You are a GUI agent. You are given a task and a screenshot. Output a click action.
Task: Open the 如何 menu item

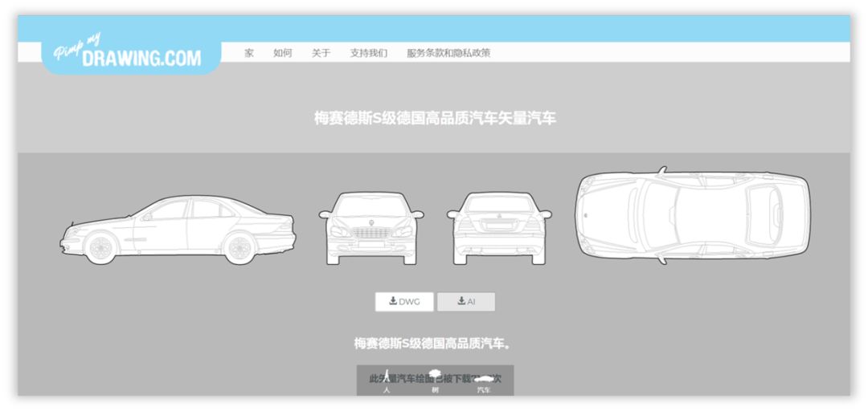(x=282, y=53)
